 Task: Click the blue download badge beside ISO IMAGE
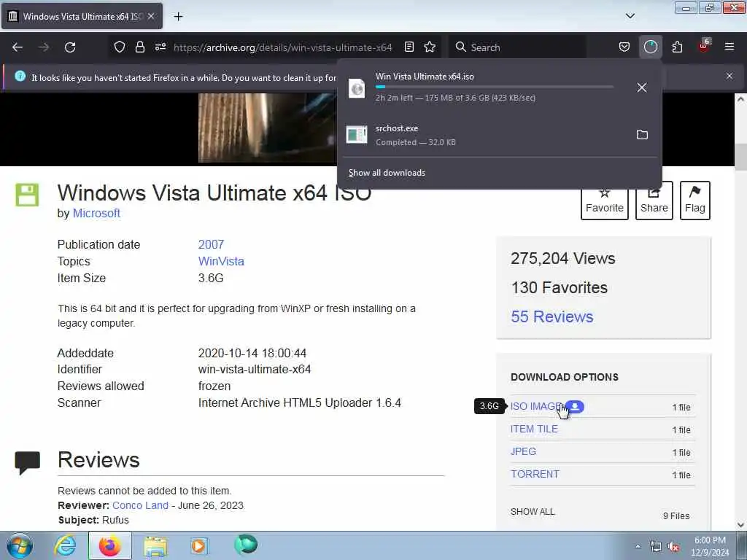575,407
